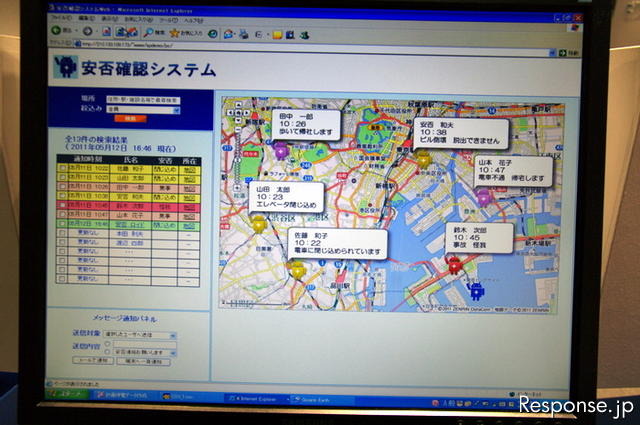The height and width of the screenshot is (425, 640).
Task: Select the free-text message radio button
Action: pos(107,344)
